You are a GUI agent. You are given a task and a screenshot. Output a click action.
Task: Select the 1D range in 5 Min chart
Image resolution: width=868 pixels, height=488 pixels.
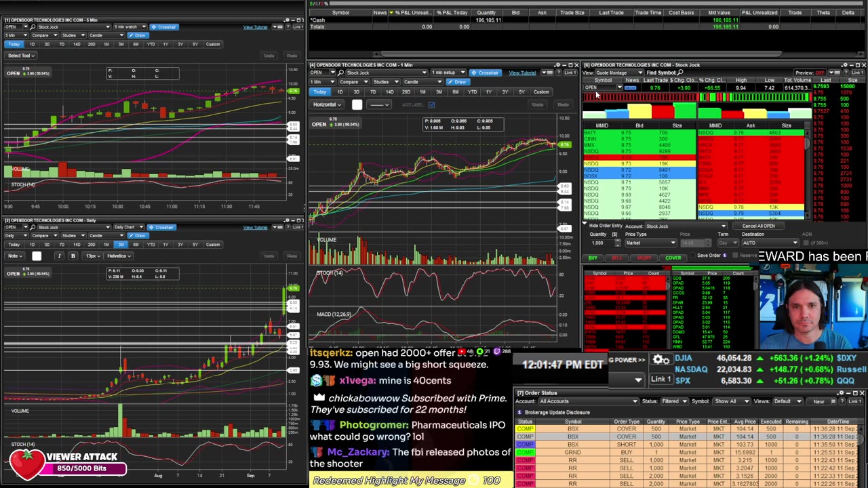pos(31,44)
